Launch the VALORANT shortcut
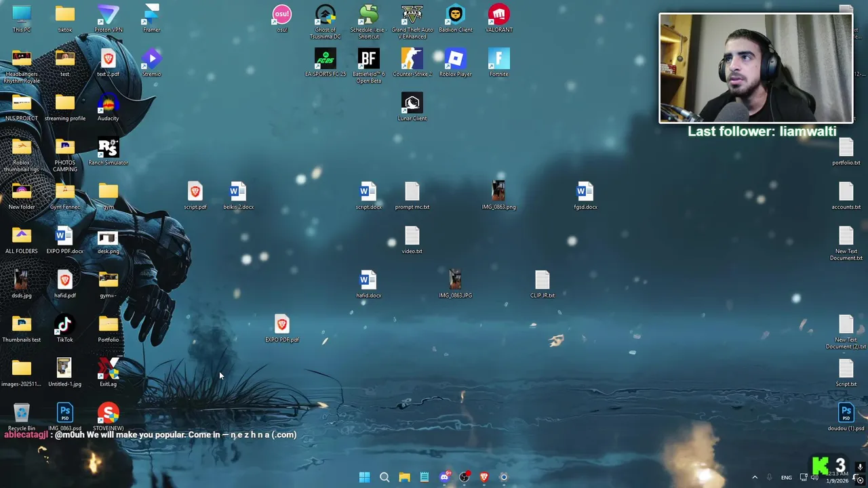Screen dimensions: 868x488 (x=499, y=18)
